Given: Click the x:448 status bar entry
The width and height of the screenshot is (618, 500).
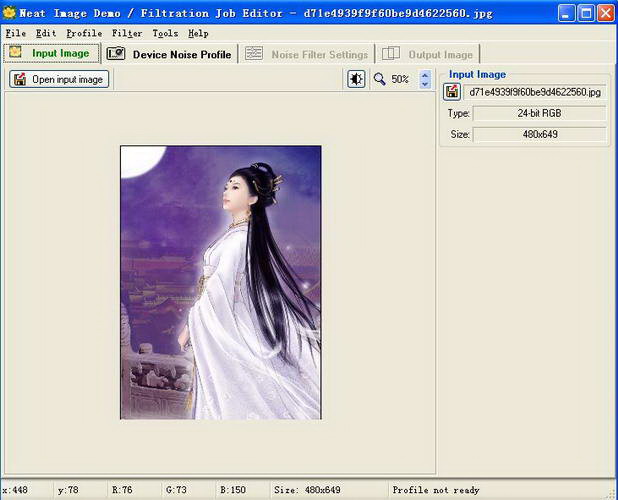Looking at the screenshot, I should [15, 490].
